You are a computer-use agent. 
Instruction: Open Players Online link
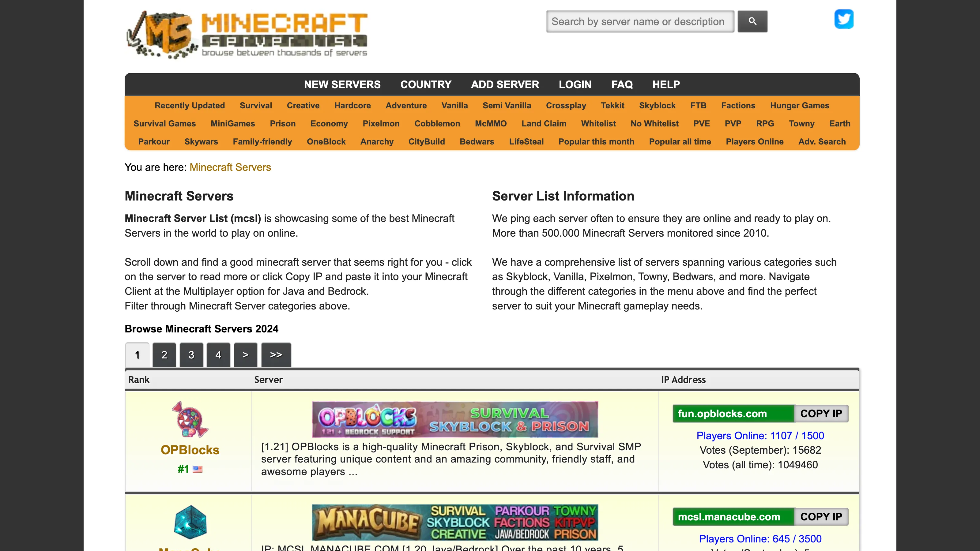(x=754, y=141)
